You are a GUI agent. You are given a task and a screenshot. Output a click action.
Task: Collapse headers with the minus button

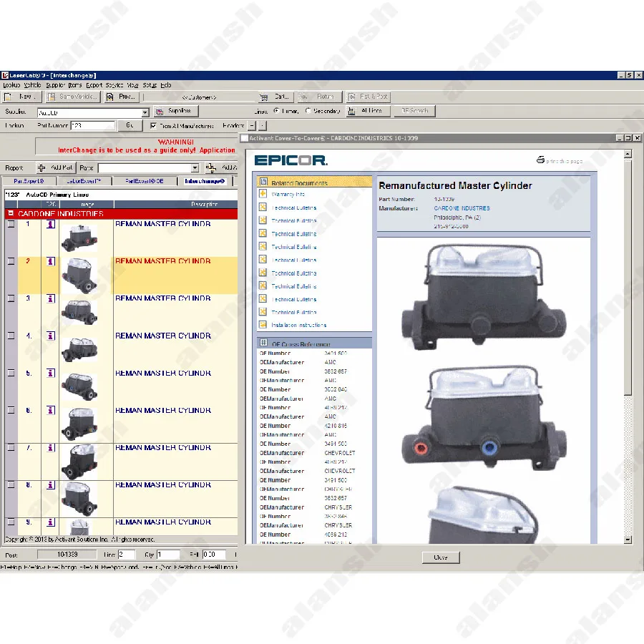pyautogui.click(x=252, y=126)
